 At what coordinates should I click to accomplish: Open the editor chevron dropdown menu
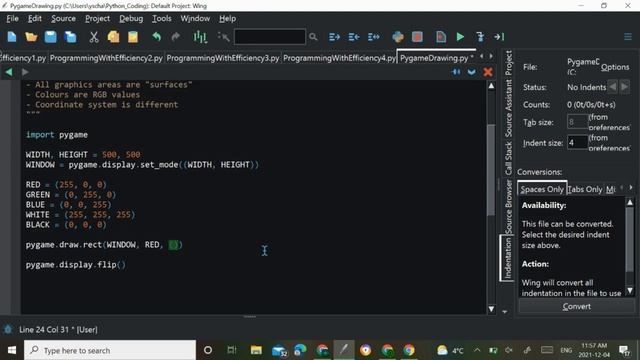pos(472,72)
